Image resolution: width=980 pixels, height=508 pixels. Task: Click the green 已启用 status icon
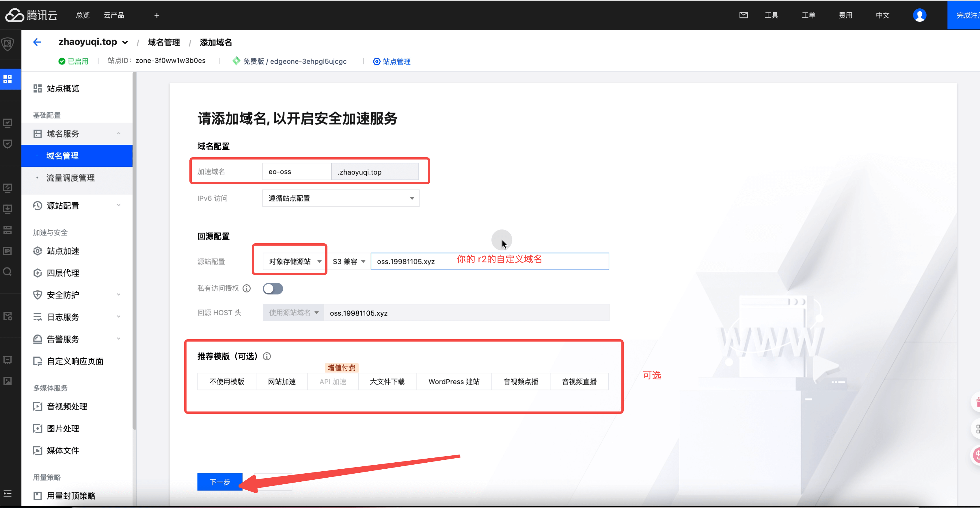[x=62, y=61]
